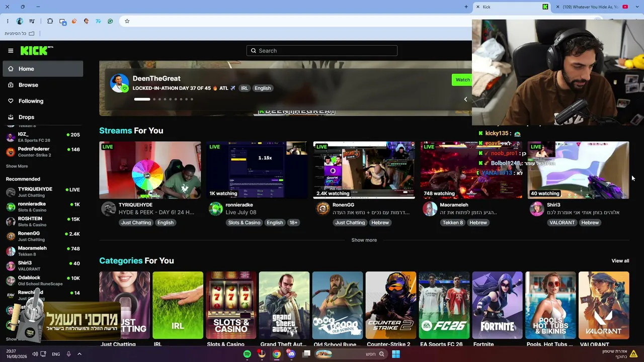
Task: Open PedroFederer channel in the sidebar
Action: 43,152
